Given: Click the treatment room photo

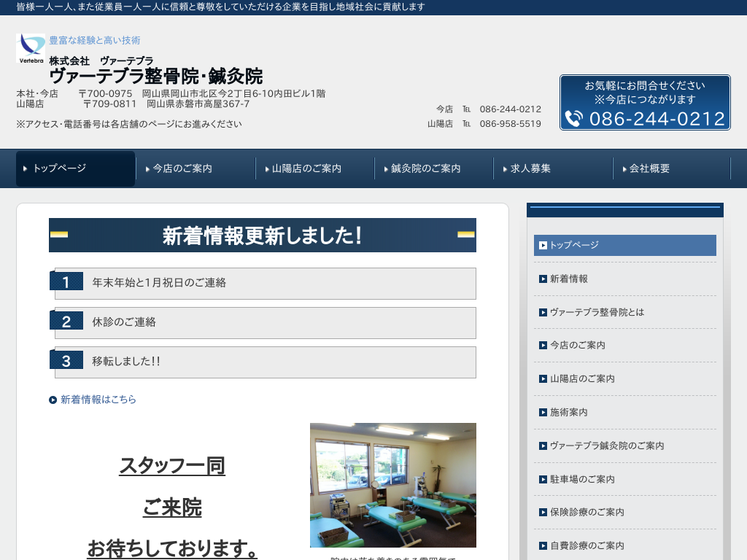Looking at the screenshot, I should click(x=392, y=485).
